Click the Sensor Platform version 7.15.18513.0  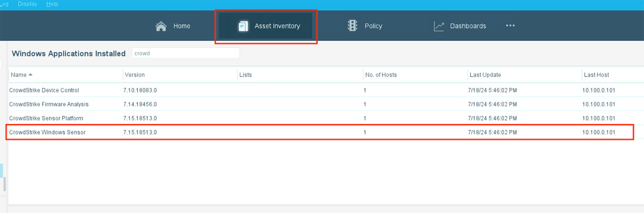140,118
